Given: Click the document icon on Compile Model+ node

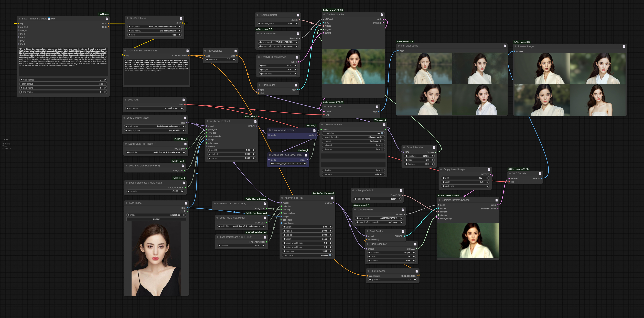Looking at the screenshot, I should (x=384, y=125).
